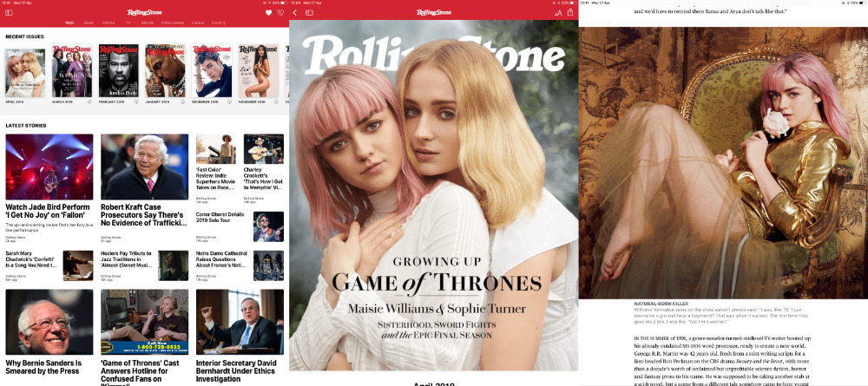Tap the Rolling Stone logo in cover view header
This screenshot has width=868, height=386.
[x=434, y=12]
